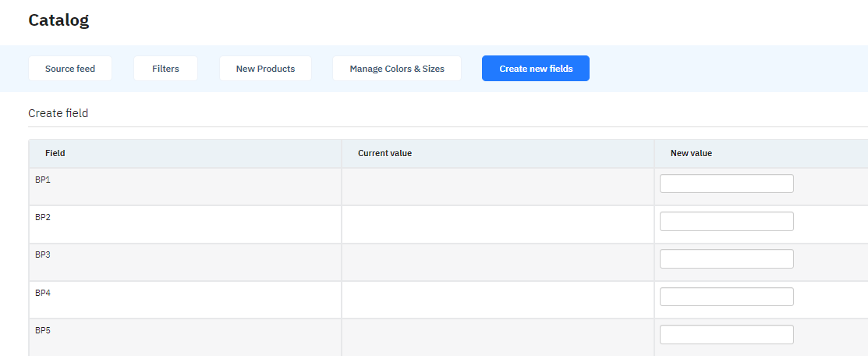
Task: Click the BP1 new value input
Action: [x=727, y=183]
